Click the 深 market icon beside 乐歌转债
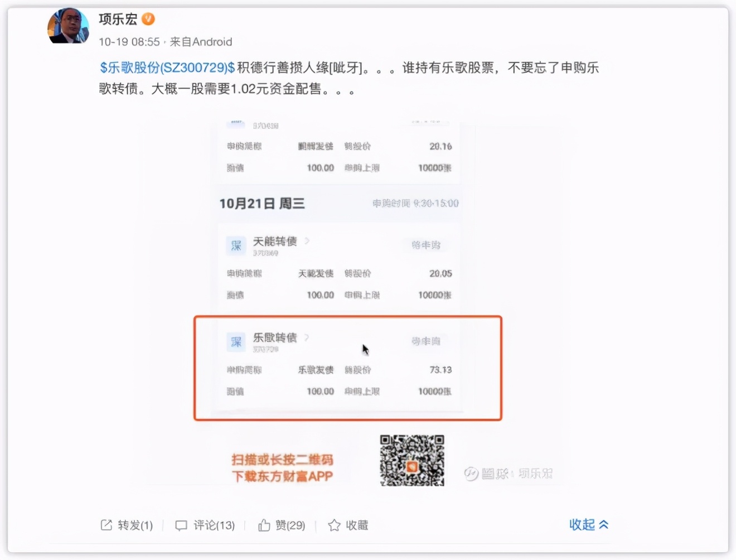 tap(236, 341)
